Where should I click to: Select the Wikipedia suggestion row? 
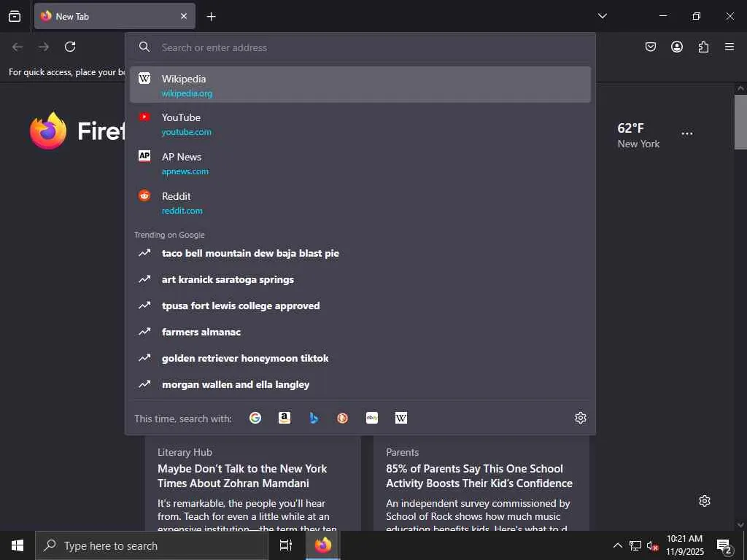pyautogui.click(x=360, y=85)
